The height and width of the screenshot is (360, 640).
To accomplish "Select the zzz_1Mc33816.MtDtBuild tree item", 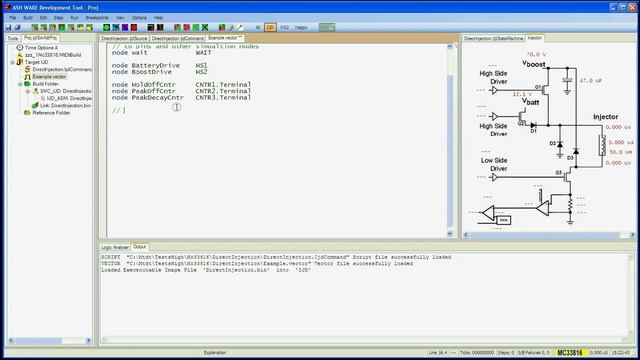I will [53, 55].
